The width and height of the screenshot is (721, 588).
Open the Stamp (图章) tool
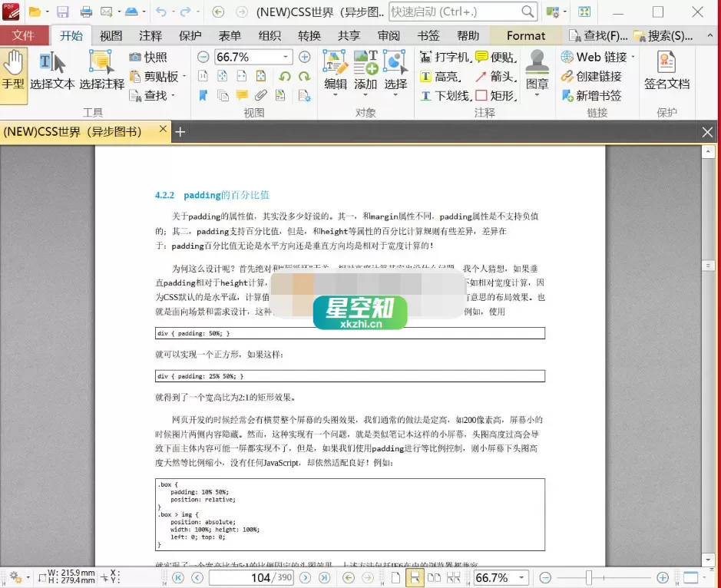[537, 72]
